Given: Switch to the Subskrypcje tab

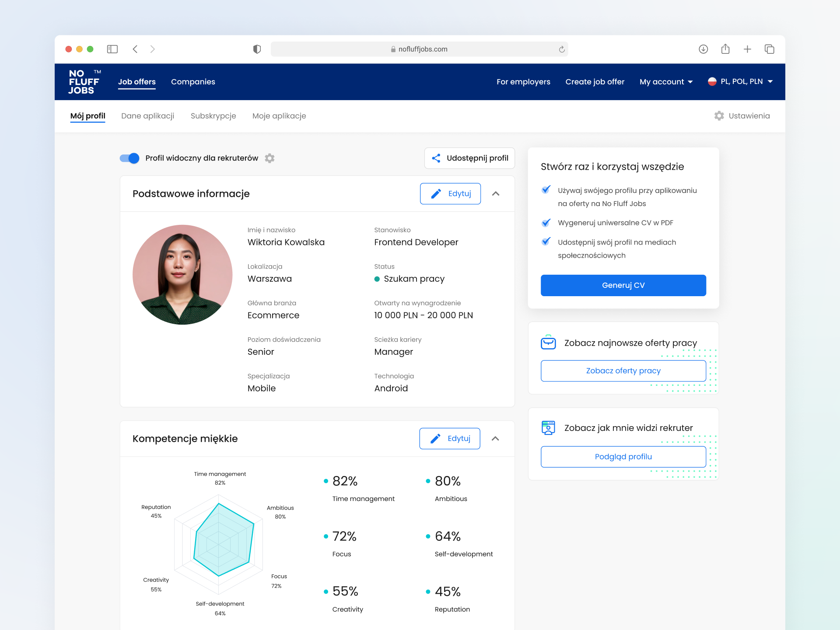Looking at the screenshot, I should [x=213, y=116].
